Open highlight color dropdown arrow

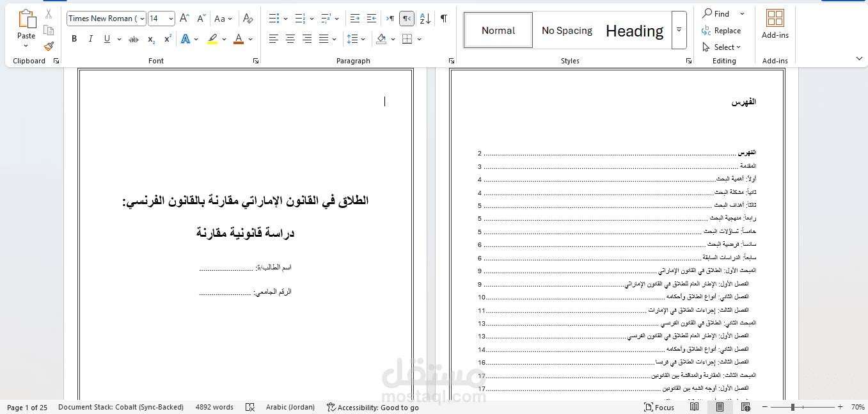tap(225, 39)
